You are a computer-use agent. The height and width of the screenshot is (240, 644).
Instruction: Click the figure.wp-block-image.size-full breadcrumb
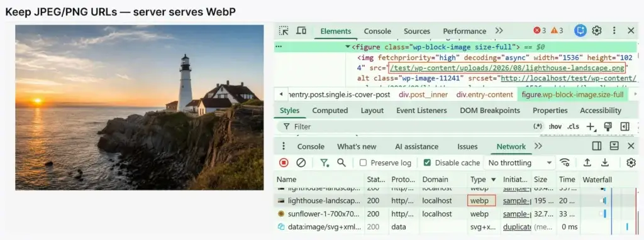pyautogui.click(x=572, y=95)
